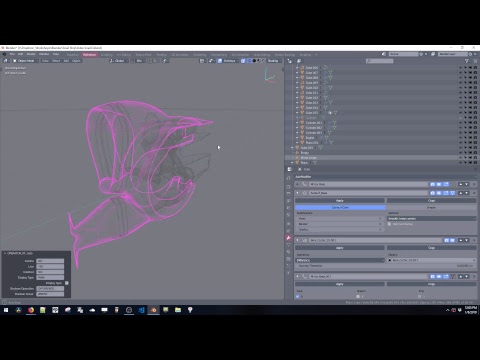
Task: Toggle Mirror Axis X checkbox
Action: 298,296
